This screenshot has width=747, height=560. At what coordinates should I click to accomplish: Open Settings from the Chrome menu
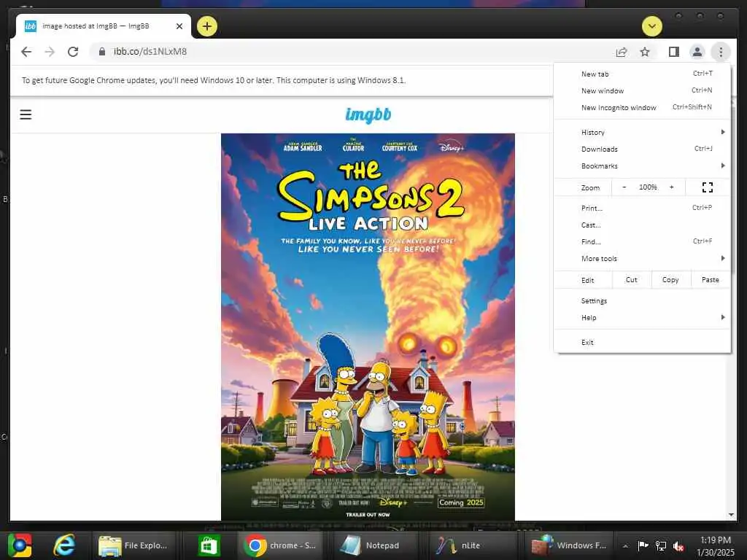[x=642, y=301]
